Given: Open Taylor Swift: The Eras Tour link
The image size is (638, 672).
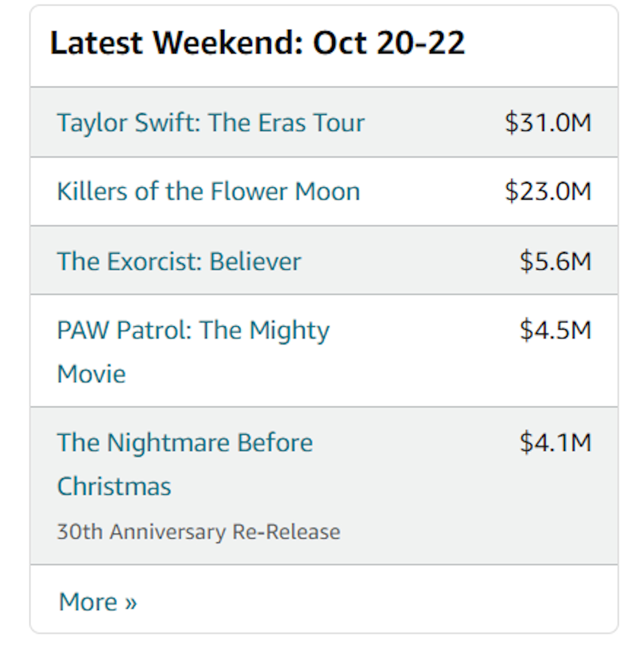Looking at the screenshot, I should (x=211, y=123).
